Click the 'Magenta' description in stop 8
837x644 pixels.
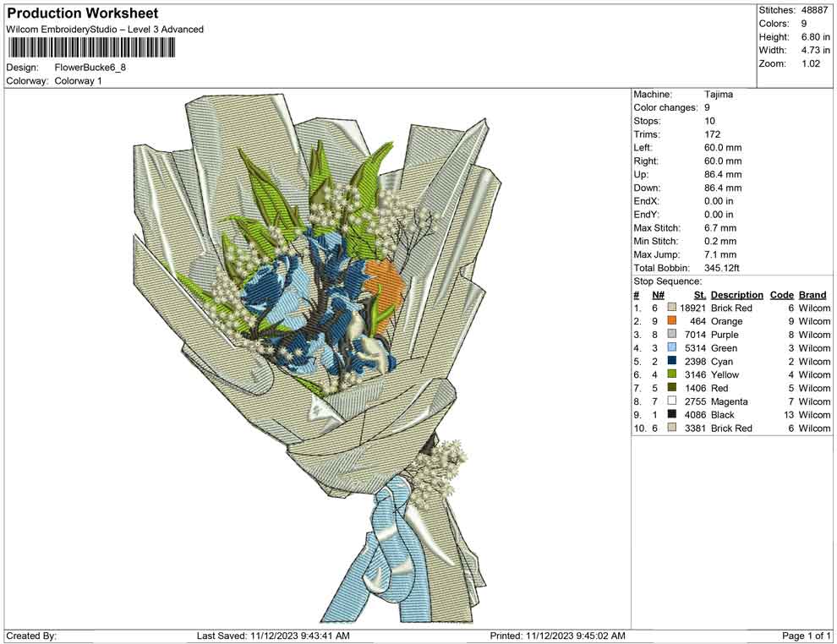(x=729, y=401)
